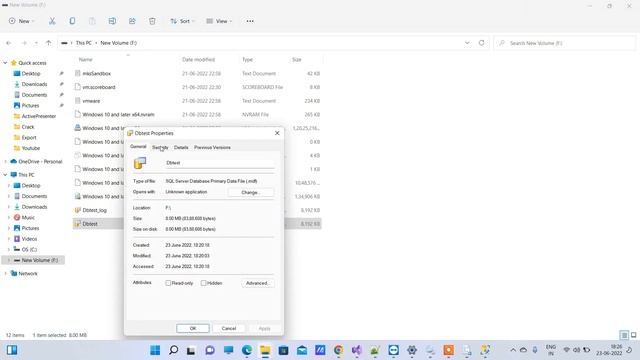
Task: Click the Change... button
Action: [251, 192]
